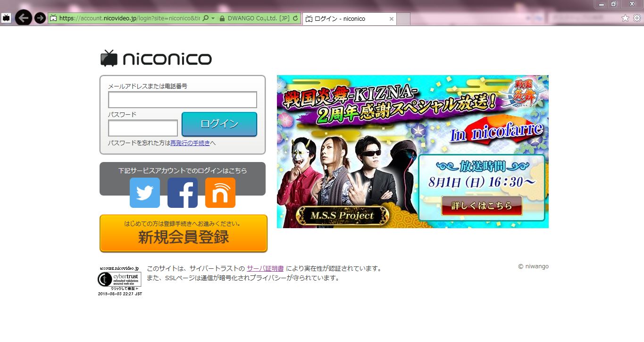
Task: Log in with the orange n service icon
Action: click(220, 193)
